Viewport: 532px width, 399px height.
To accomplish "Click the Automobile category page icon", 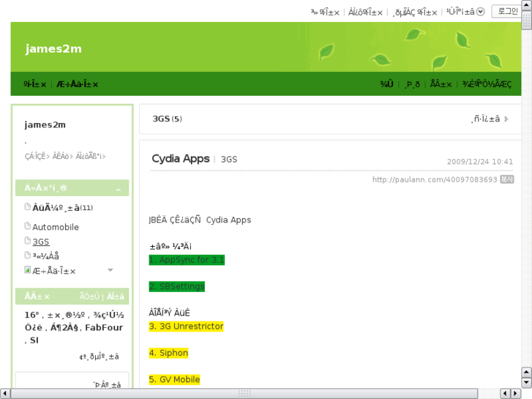I will tap(28, 225).
